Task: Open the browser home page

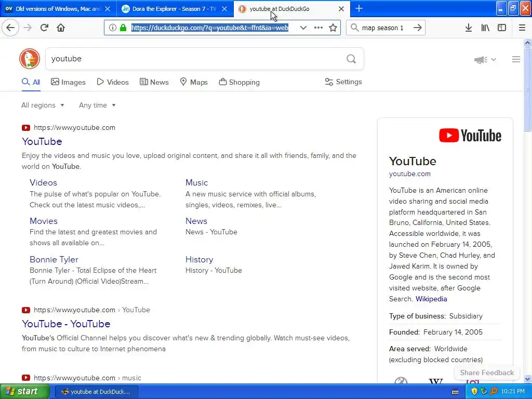Action: [61, 28]
